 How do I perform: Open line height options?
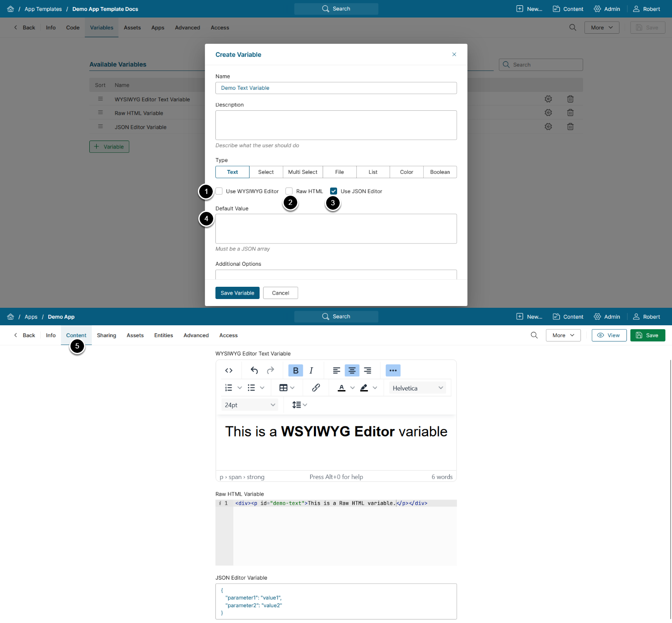tap(300, 405)
